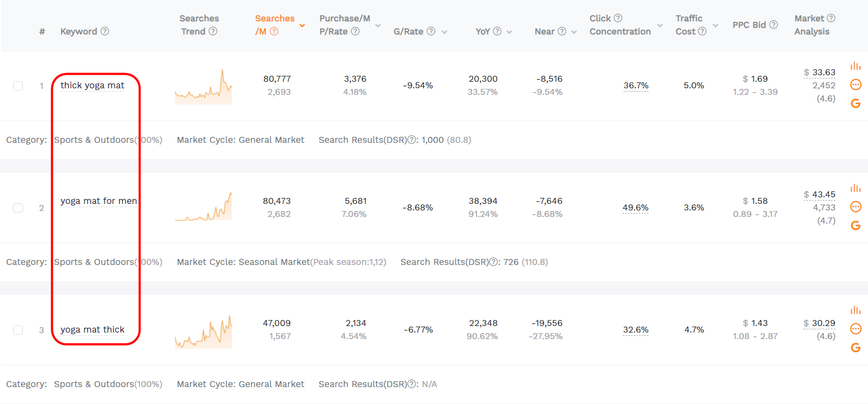Screen dimensions: 868x404
Task: Open bar chart icon for thick yoga mat
Action: tap(855, 66)
